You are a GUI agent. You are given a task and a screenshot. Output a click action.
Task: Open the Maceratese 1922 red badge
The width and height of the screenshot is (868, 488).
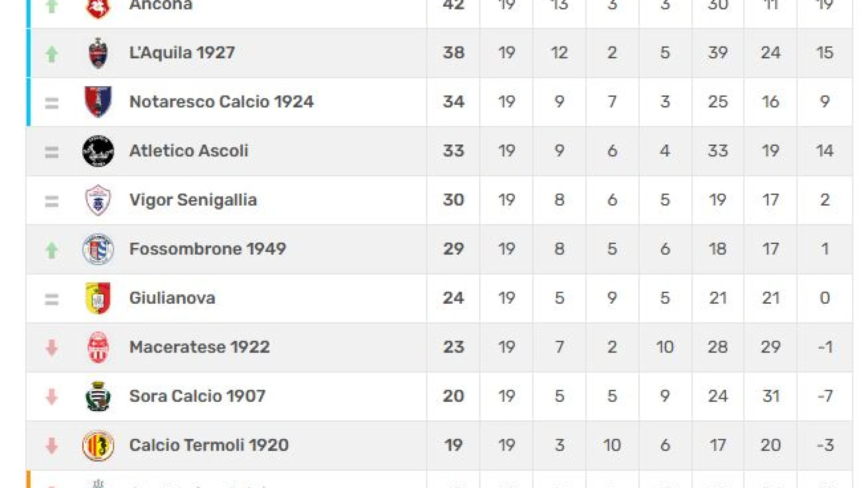pos(98,347)
